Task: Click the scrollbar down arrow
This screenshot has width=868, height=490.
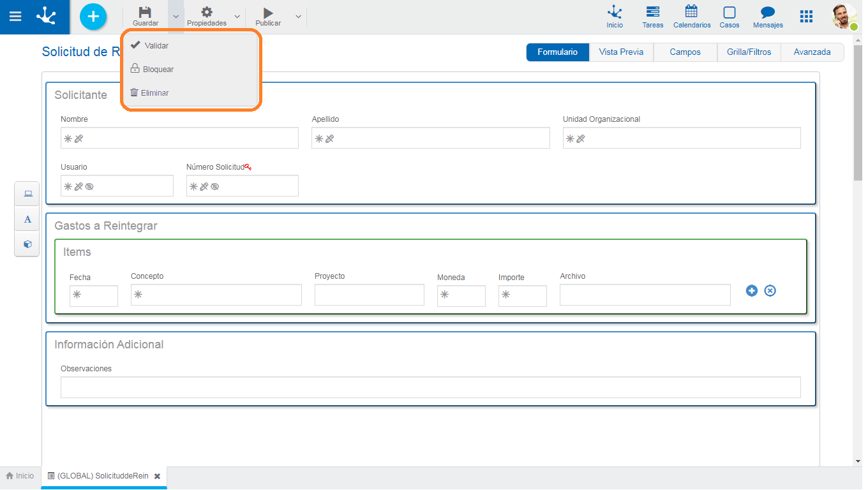Action: tap(858, 461)
